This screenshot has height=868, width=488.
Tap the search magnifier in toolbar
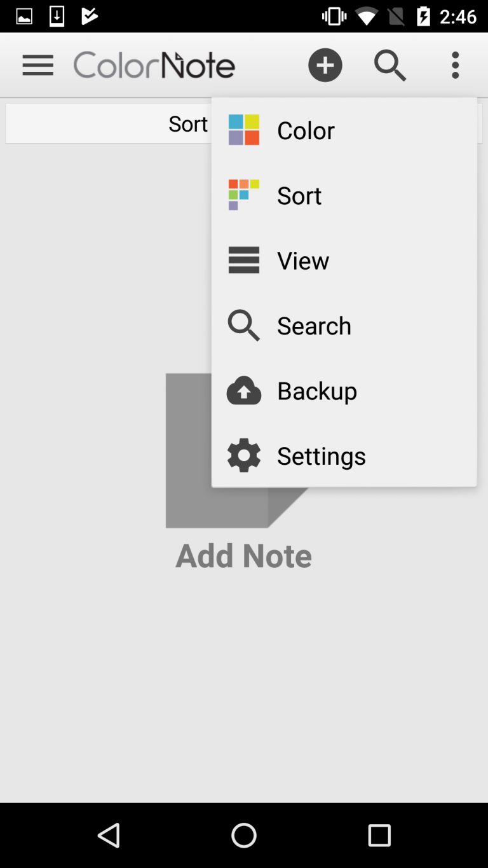[390, 65]
